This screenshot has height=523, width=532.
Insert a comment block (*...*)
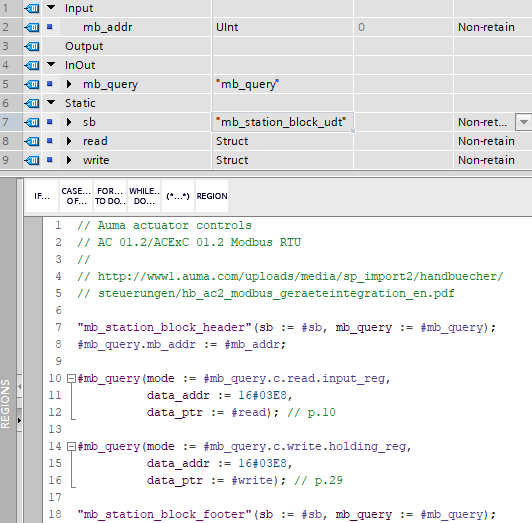(x=178, y=196)
